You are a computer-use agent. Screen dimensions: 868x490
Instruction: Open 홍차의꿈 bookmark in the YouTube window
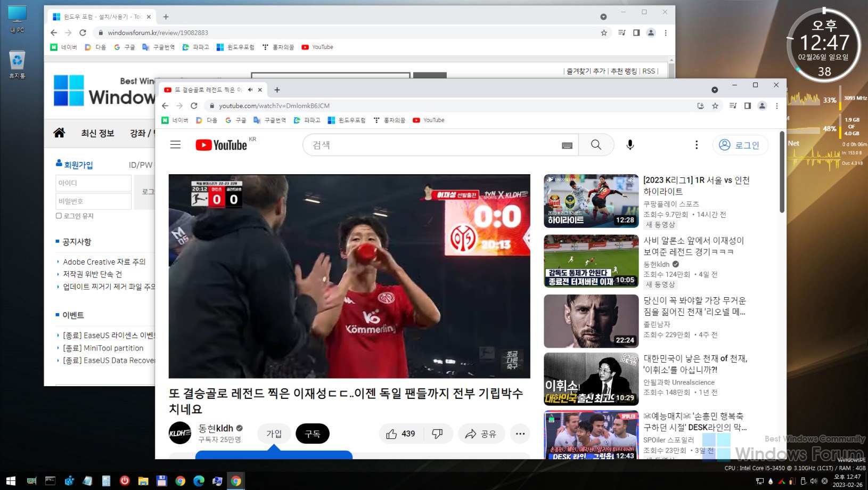pos(389,120)
